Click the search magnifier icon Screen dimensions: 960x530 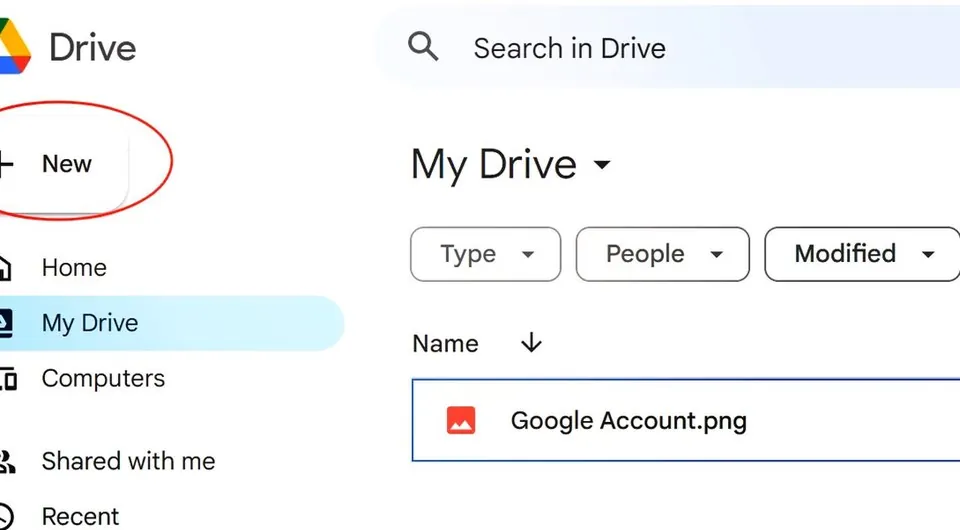point(423,47)
